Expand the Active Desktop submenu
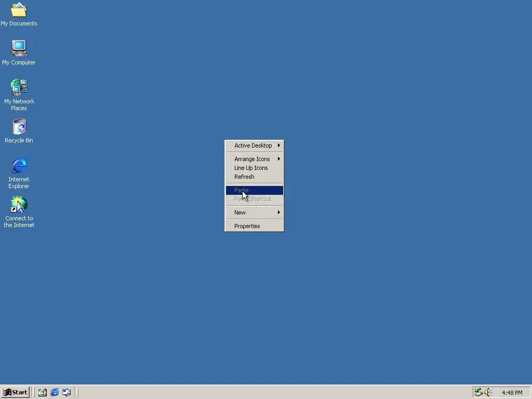Screen dimensions: 532x399 click(x=255, y=145)
